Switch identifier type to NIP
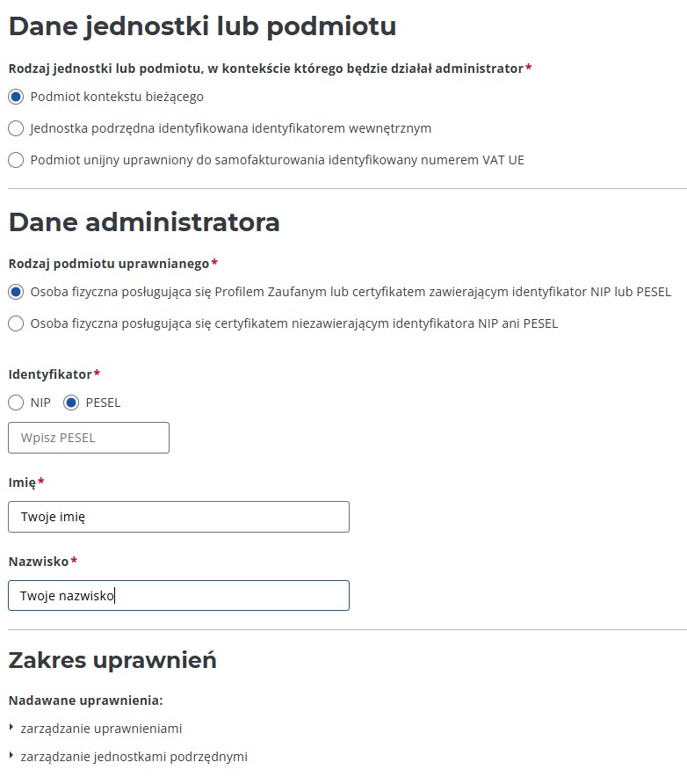Screen dimensions: 687x784 (16, 403)
